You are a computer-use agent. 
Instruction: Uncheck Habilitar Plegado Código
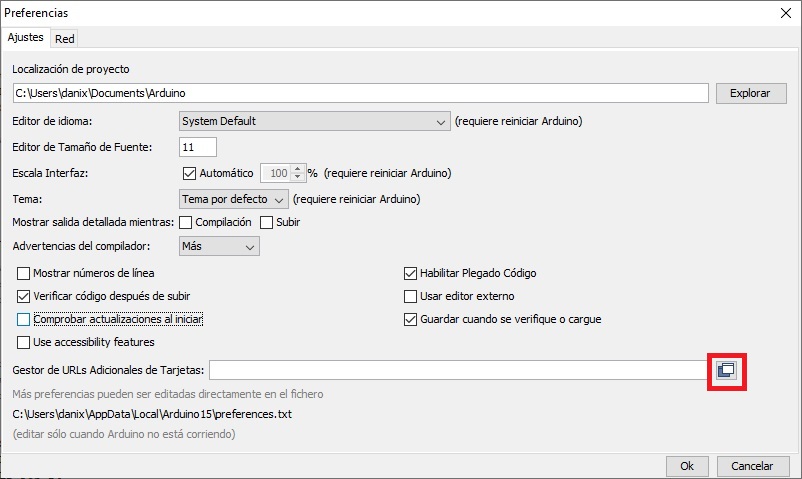pos(410,273)
